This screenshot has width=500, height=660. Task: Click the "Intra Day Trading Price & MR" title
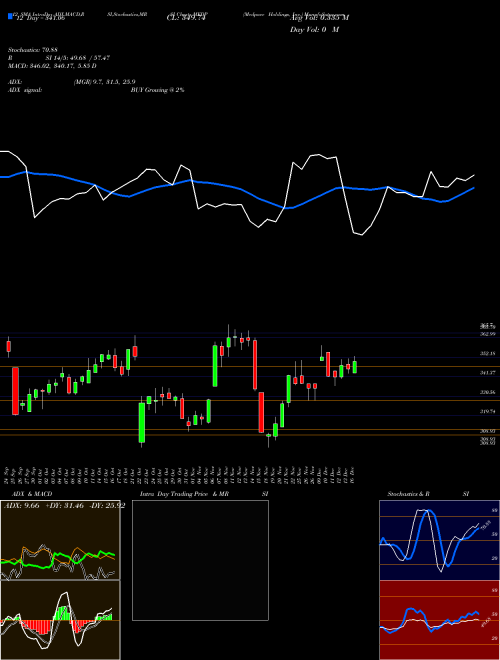click(x=184, y=494)
